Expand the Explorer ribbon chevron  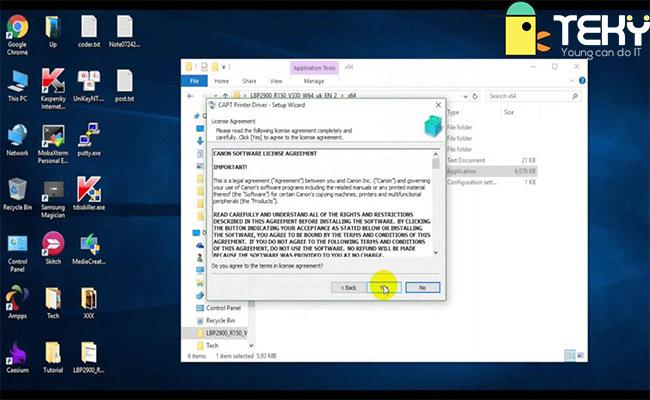[x=572, y=80]
